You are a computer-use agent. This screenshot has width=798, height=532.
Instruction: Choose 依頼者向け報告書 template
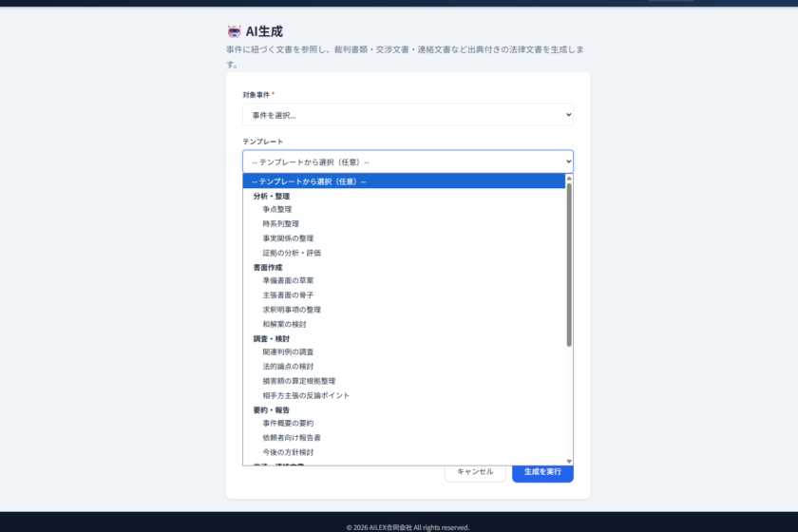pyautogui.click(x=292, y=437)
